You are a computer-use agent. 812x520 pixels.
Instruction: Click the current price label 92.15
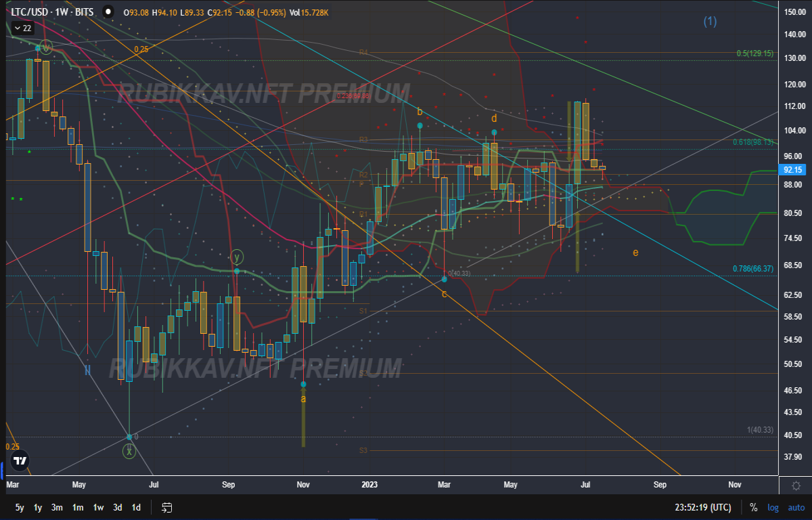pos(792,170)
